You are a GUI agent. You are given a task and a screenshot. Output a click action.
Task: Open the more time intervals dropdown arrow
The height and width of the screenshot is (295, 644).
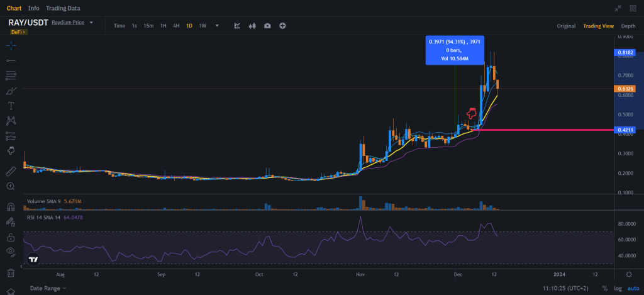[217, 26]
